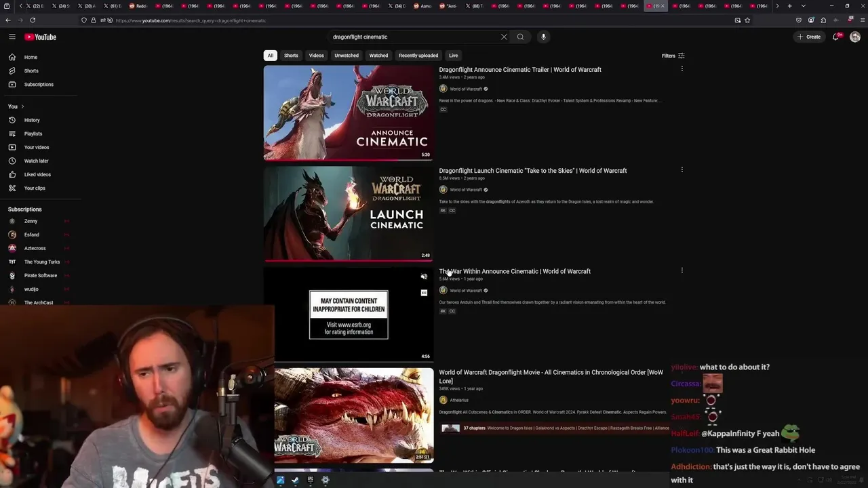Image resolution: width=868 pixels, height=488 pixels.
Task: Open the Dragonflight Announce Cinematic Trailer title
Action: (x=520, y=69)
